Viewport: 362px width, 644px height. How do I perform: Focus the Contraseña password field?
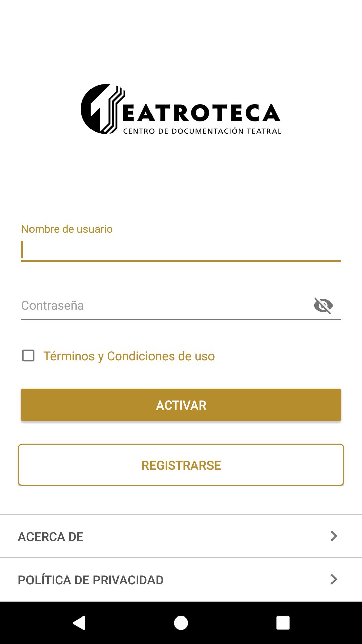[164, 305]
